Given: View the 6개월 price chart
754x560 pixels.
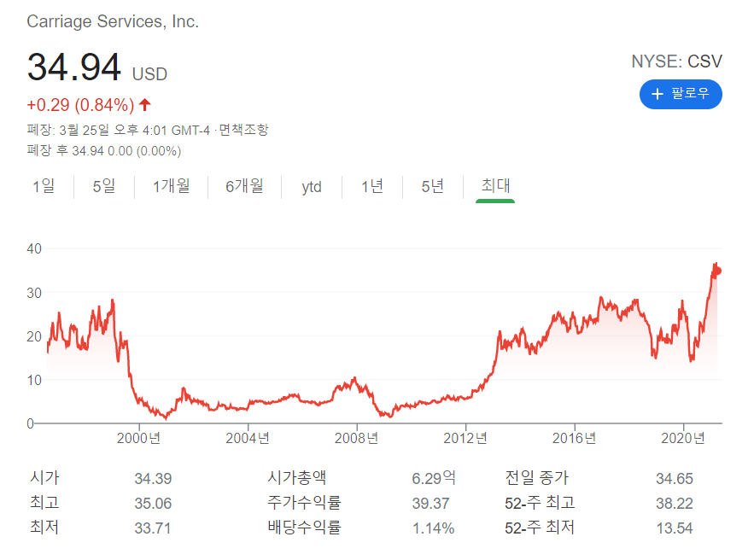Looking at the screenshot, I should point(246,186).
